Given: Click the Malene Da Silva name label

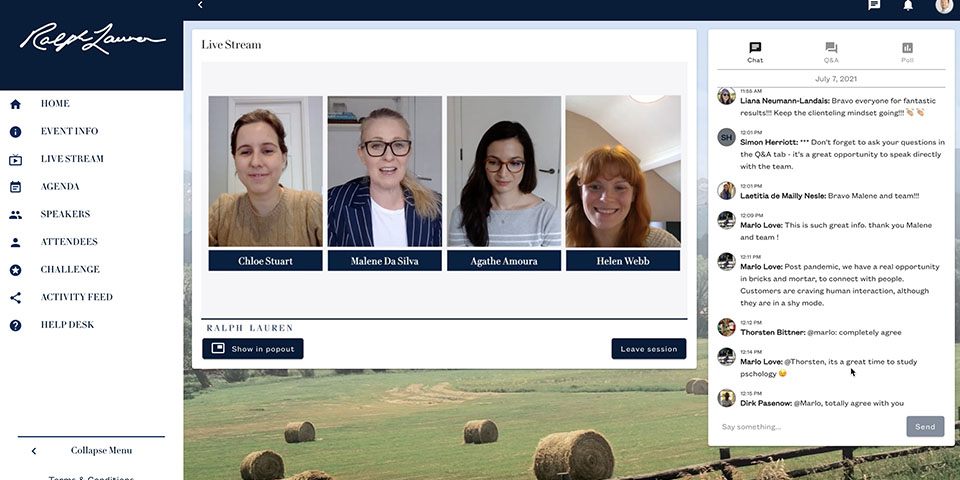Looking at the screenshot, I should click(x=384, y=261).
